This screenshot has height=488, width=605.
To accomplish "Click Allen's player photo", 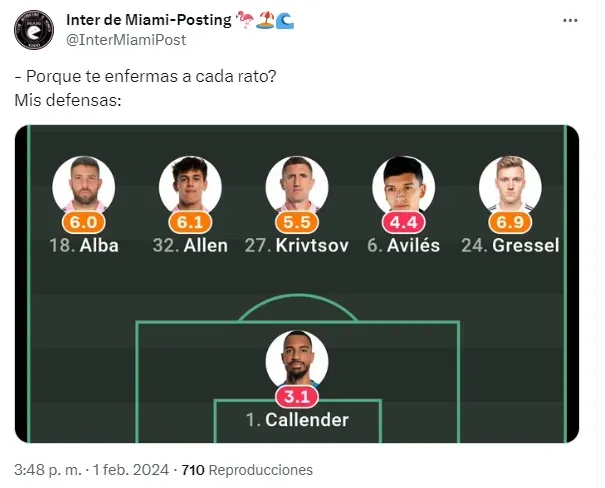I will (x=190, y=184).
